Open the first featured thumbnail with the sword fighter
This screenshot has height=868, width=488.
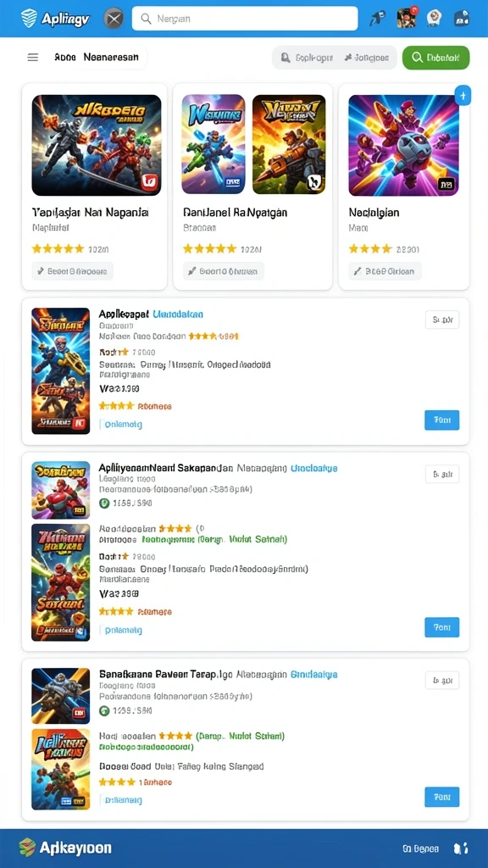pos(97,146)
